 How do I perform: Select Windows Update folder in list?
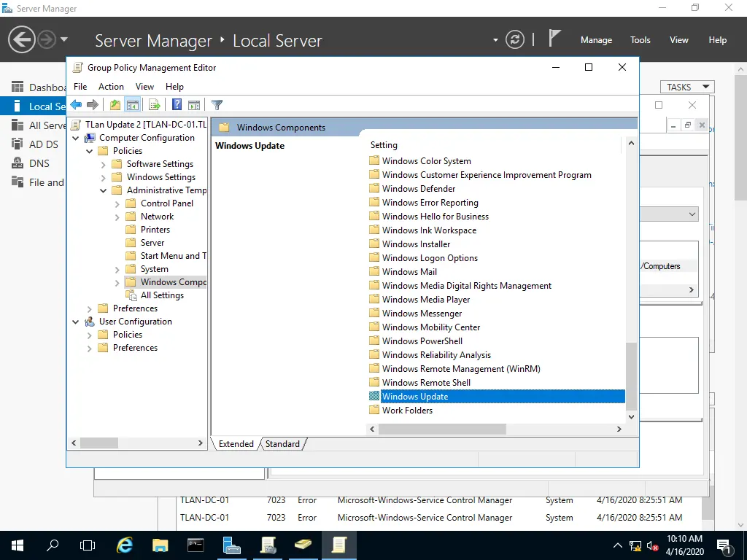(497, 396)
